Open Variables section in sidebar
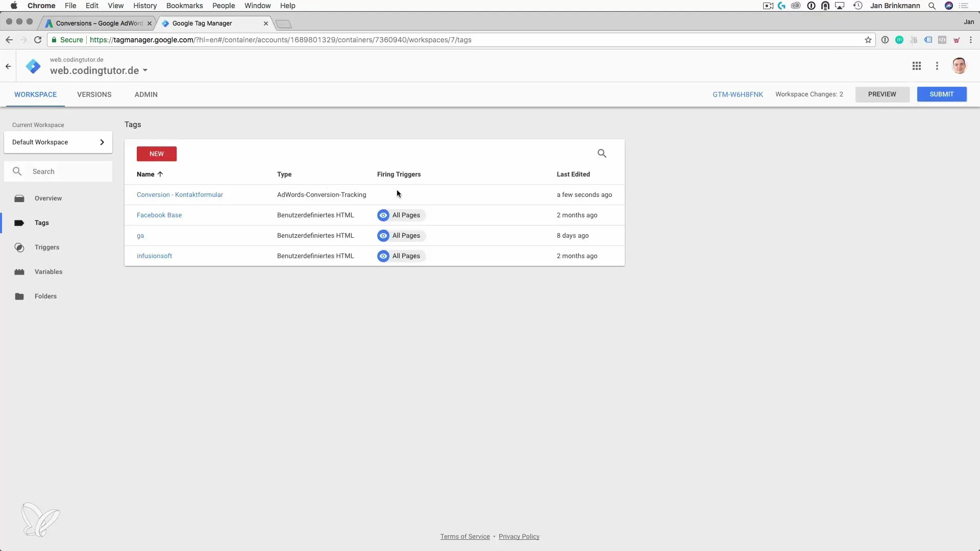Screen dimensions: 980x551 tap(48, 272)
